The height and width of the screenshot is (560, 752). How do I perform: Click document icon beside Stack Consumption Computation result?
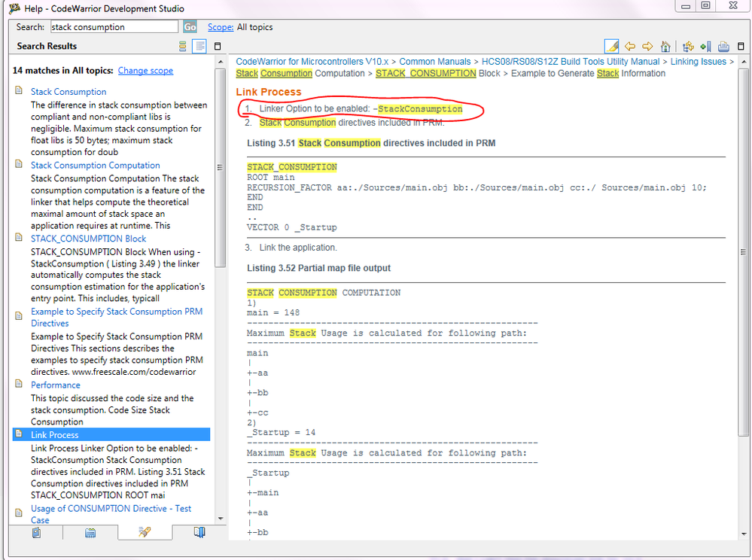click(19, 164)
